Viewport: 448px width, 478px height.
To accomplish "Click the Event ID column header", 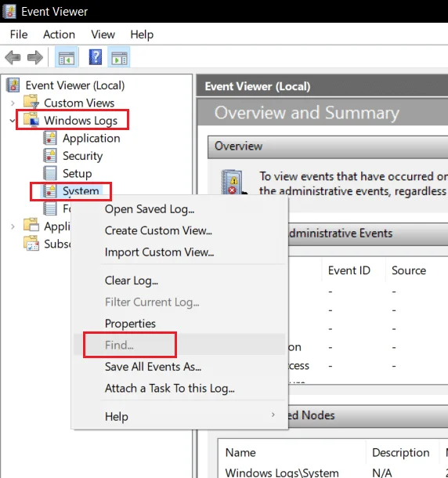I will 349,270.
